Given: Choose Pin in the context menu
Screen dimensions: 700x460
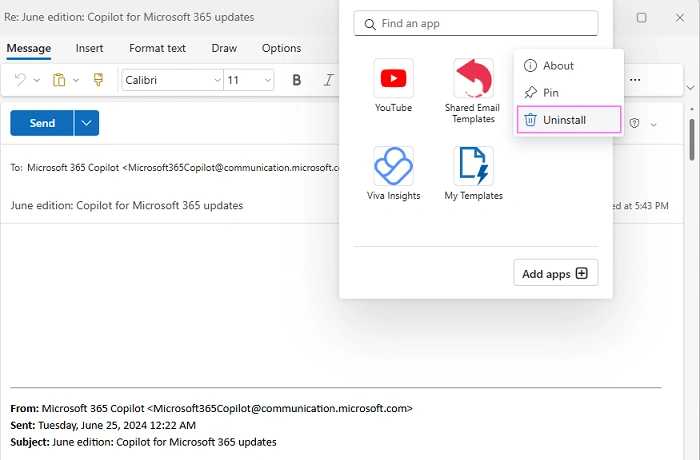Looking at the screenshot, I should pos(568,92).
